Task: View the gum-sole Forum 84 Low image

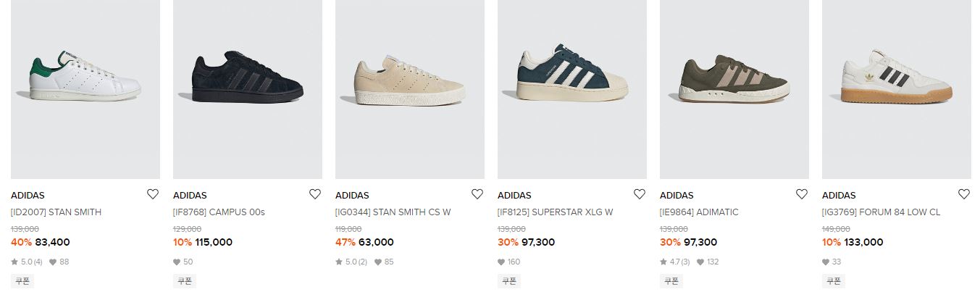Action: coord(897,88)
